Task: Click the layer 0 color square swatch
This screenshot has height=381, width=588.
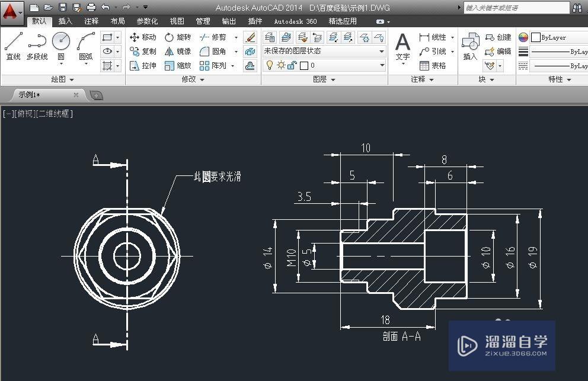Action: (x=304, y=66)
